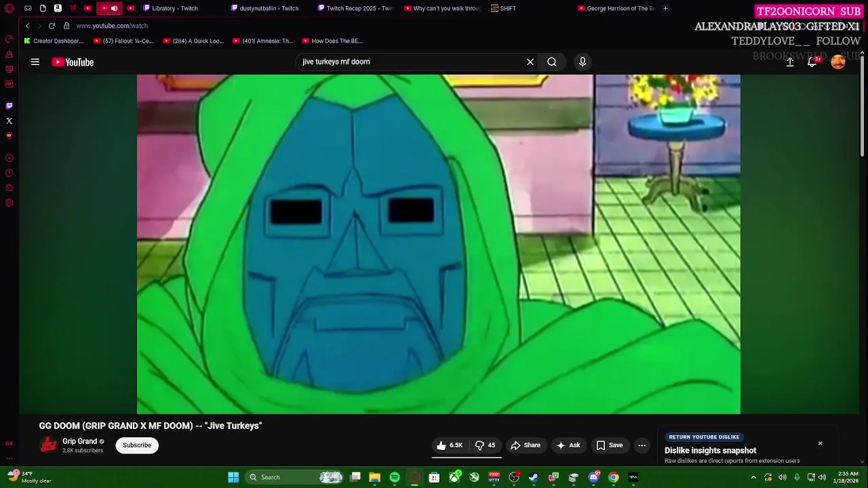Open the YouTube guide hamburger menu
868x488 pixels.
(x=35, y=62)
